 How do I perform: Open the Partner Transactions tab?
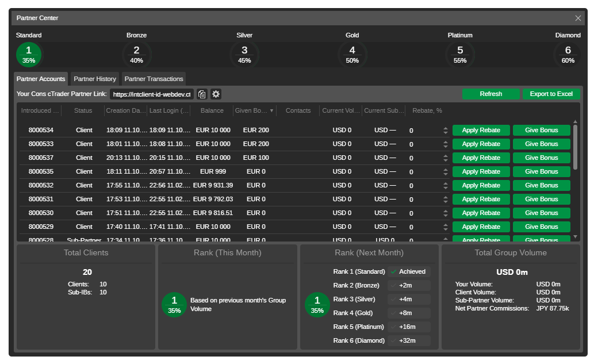154,79
